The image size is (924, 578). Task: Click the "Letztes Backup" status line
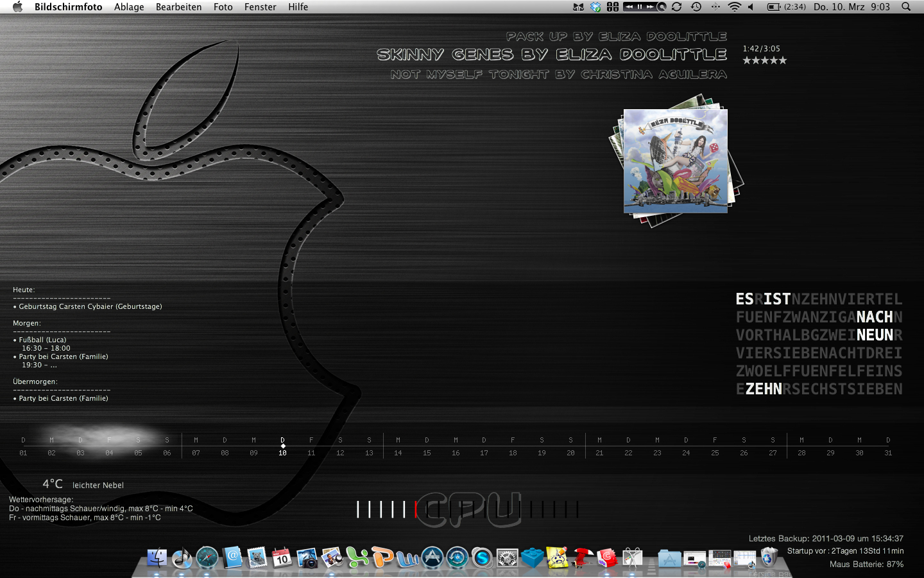[x=826, y=538]
